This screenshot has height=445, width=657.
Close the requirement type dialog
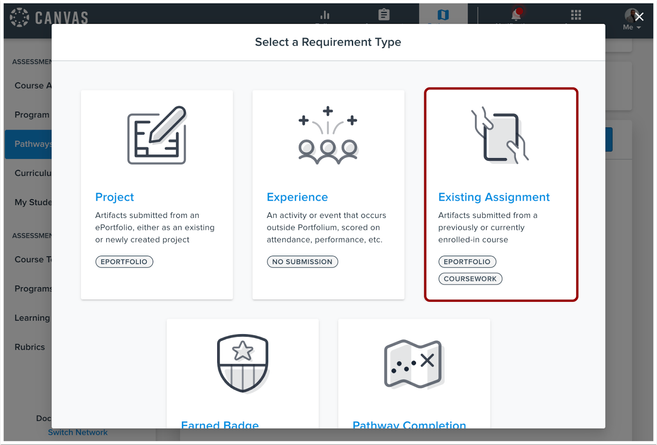(x=639, y=17)
